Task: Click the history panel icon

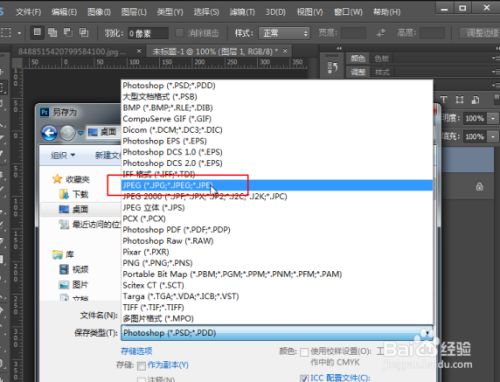Action: click(x=333, y=67)
